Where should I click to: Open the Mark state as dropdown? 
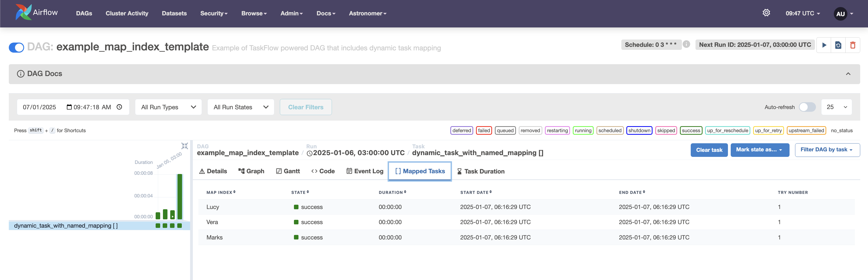[x=759, y=150]
